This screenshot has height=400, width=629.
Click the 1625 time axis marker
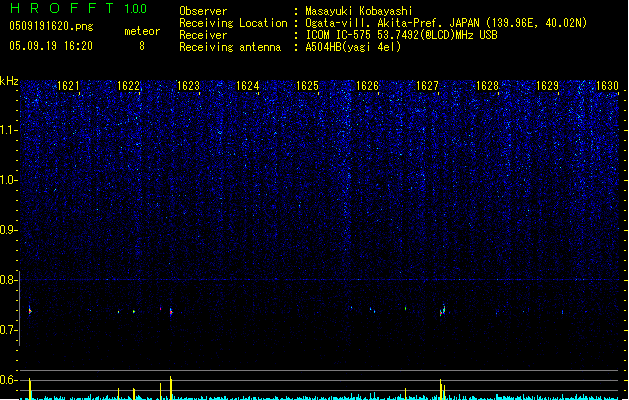pos(307,86)
